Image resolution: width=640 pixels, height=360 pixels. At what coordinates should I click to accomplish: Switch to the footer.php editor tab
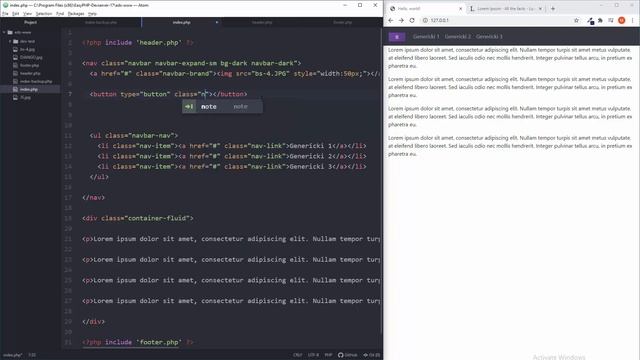click(342, 22)
